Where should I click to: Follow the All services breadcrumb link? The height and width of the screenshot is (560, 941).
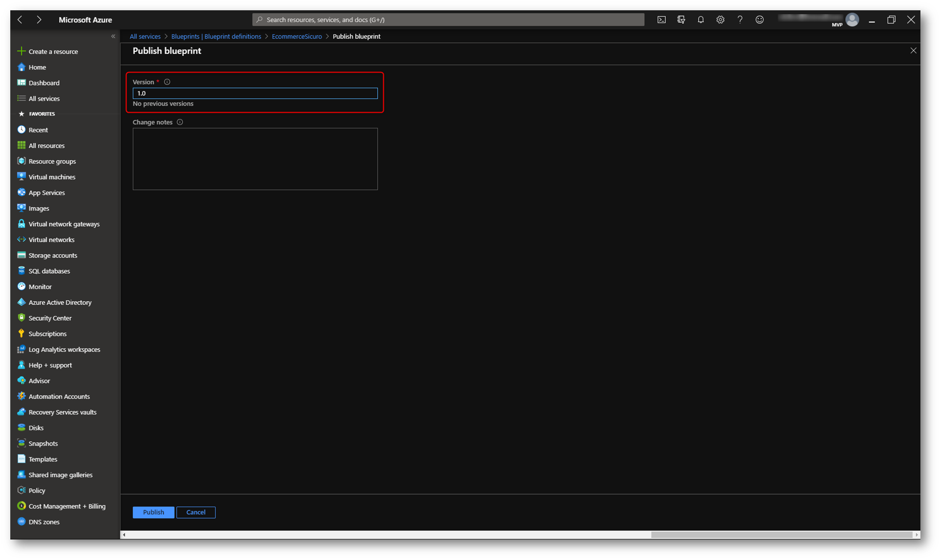click(145, 36)
